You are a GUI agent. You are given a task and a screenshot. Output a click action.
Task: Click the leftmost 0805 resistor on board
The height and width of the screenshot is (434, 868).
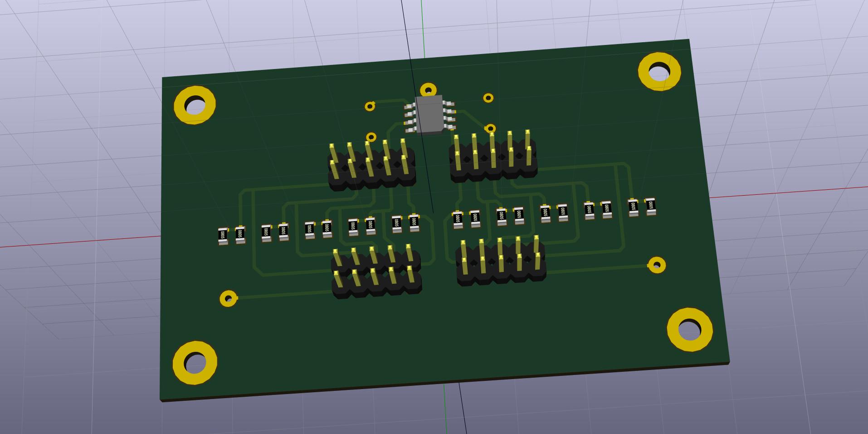(223, 235)
